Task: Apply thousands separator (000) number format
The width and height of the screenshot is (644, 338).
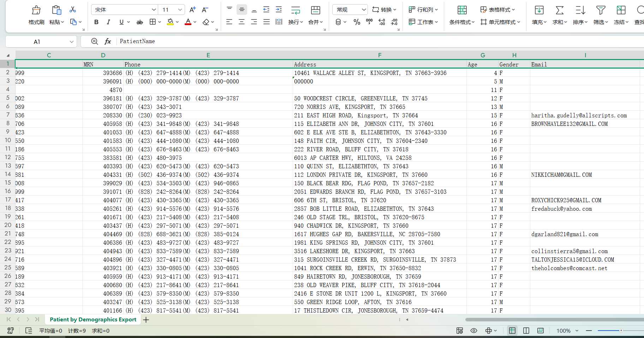Action: click(369, 22)
